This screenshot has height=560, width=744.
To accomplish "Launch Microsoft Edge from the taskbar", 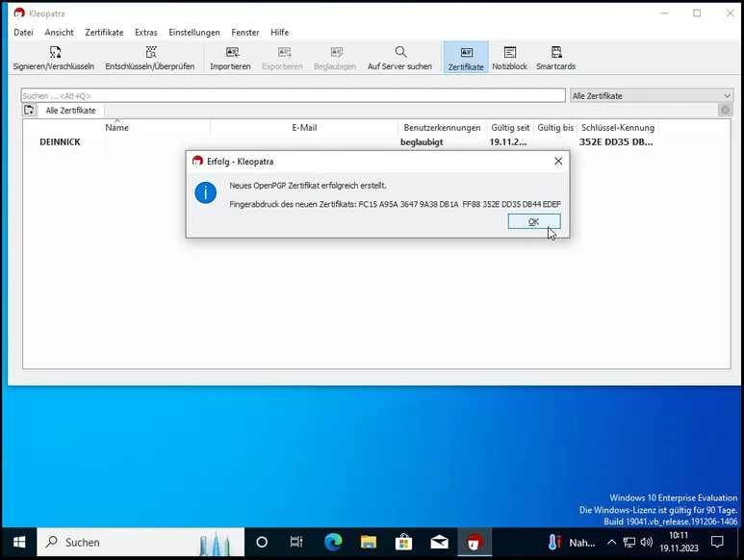I will click(333, 542).
